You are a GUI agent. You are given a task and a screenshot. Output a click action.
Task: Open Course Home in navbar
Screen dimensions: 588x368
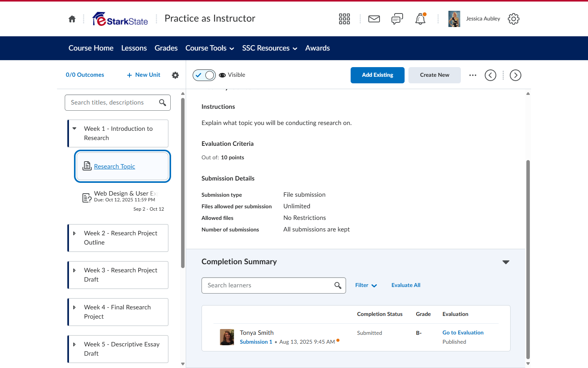click(x=91, y=48)
